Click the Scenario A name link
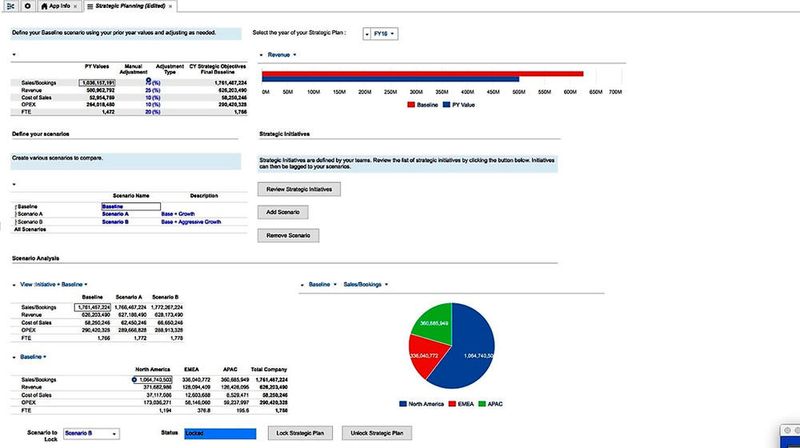Screen dimensions: 800x448 115,214
